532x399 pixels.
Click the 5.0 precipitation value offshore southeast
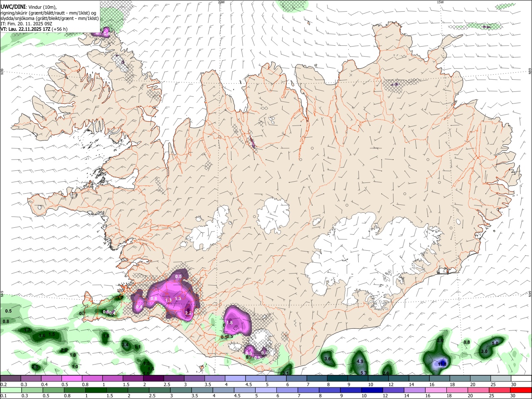coord(495,344)
